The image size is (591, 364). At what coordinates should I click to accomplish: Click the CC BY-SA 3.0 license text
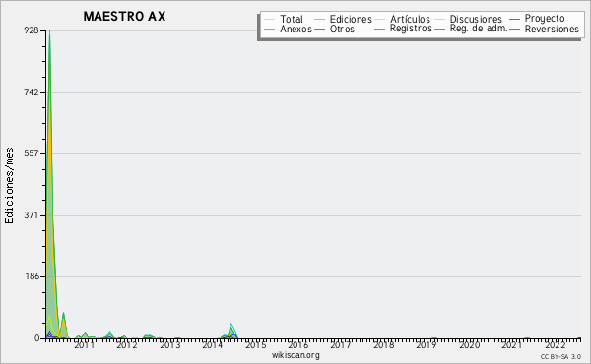click(x=560, y=356)
